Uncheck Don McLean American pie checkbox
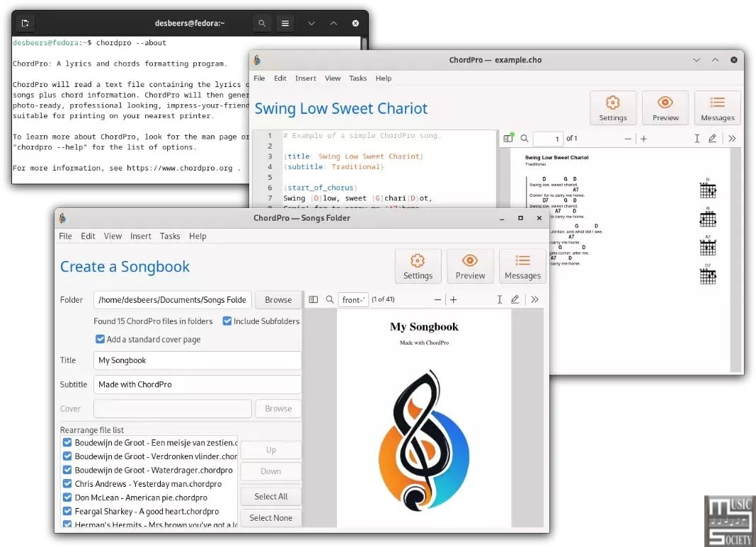The width and height of the screenshot is (756, 547). pos(67,497)
